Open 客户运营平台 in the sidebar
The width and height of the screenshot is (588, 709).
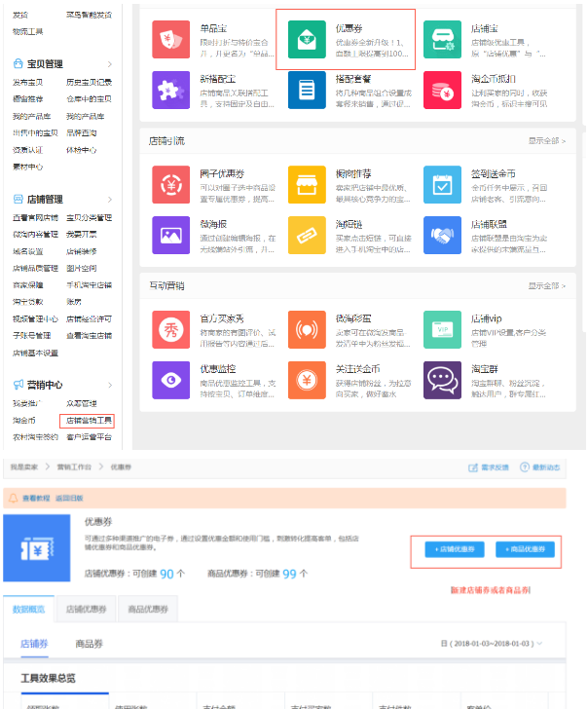pyautogui.click(x=89, y=437)
